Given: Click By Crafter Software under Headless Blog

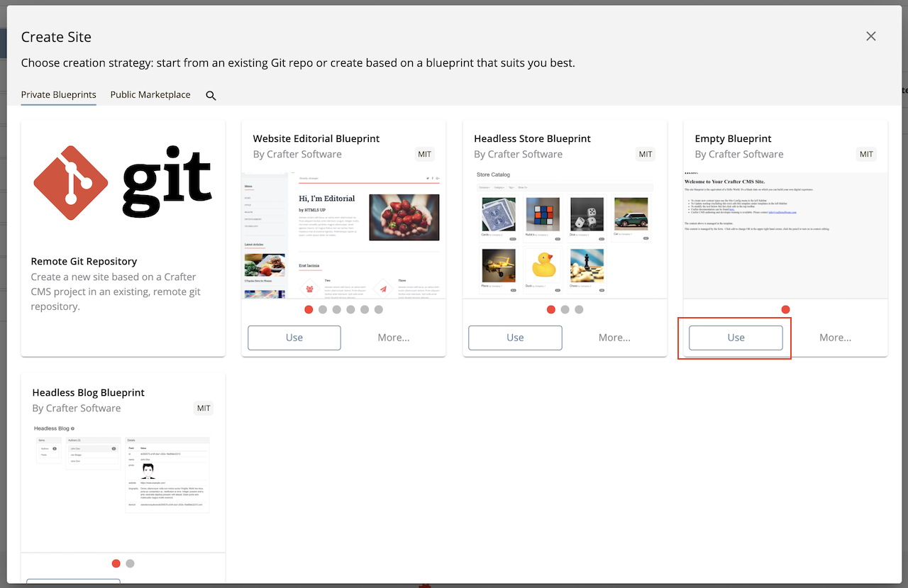Looking at the screenshot, I should pos(77,408).
